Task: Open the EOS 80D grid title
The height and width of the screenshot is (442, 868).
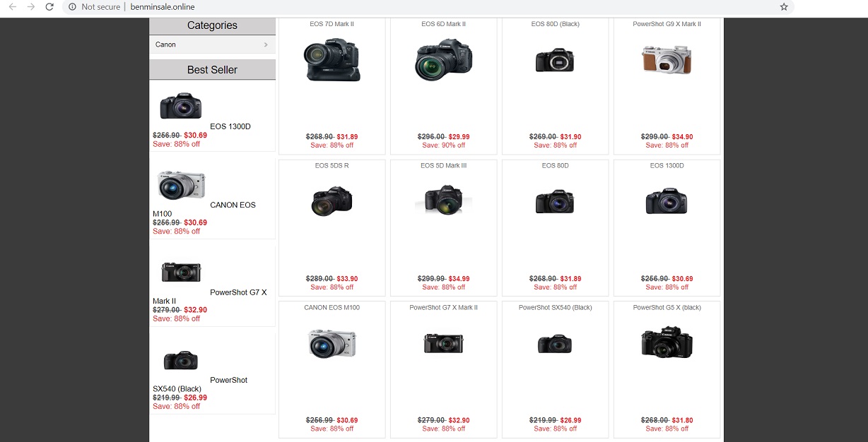Action: click(556, 166)
